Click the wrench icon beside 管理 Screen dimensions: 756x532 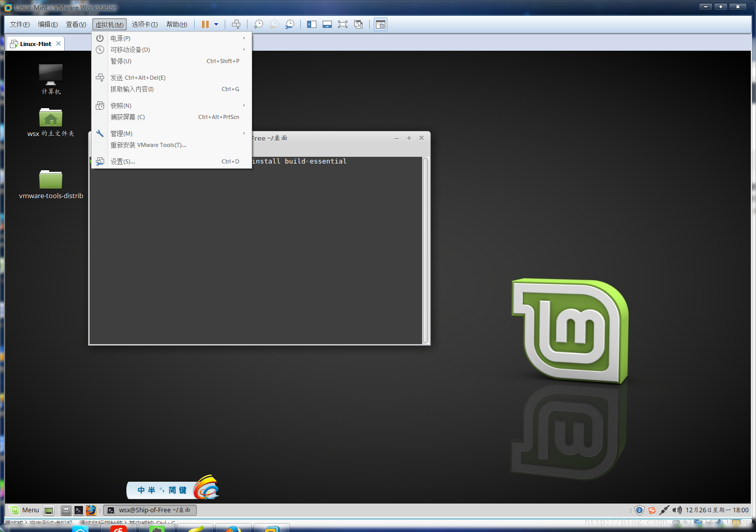(100, 134)
